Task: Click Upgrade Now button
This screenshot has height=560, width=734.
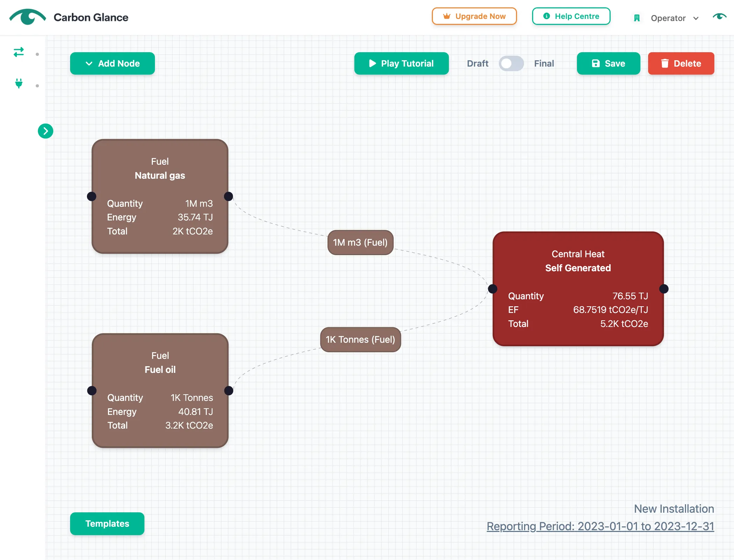Action: 474,16
